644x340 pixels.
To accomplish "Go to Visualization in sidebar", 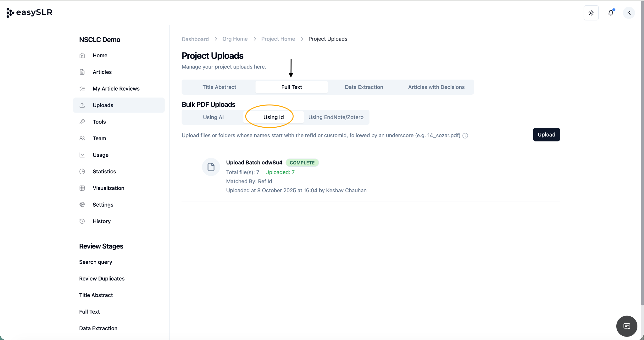I will click(108, 188).
